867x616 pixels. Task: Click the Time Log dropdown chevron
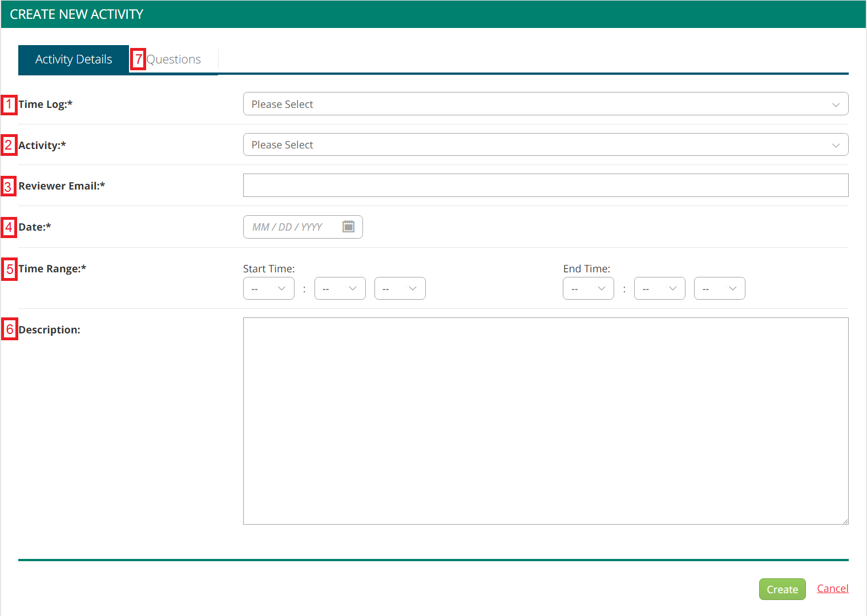[x=836, y=104]
